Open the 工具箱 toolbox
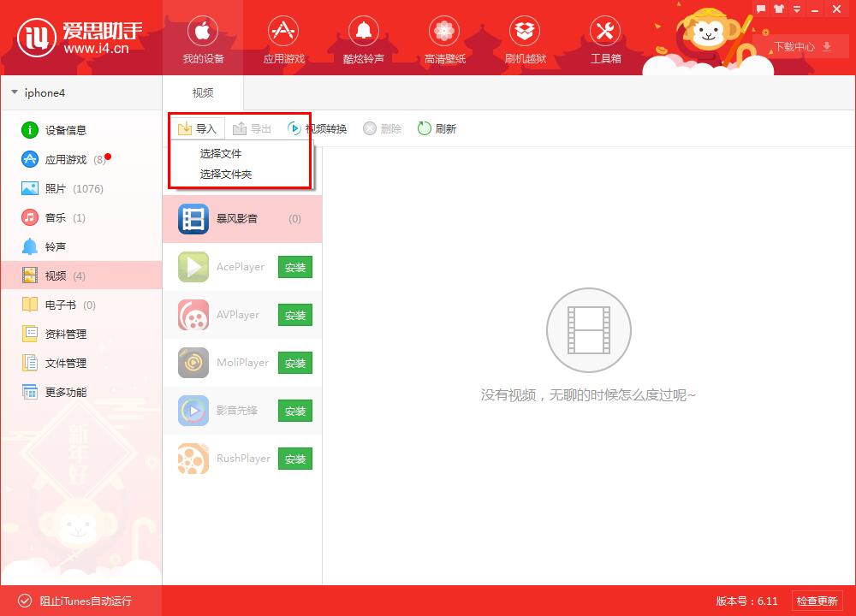The image size is (856, 616). pos(605,38)
